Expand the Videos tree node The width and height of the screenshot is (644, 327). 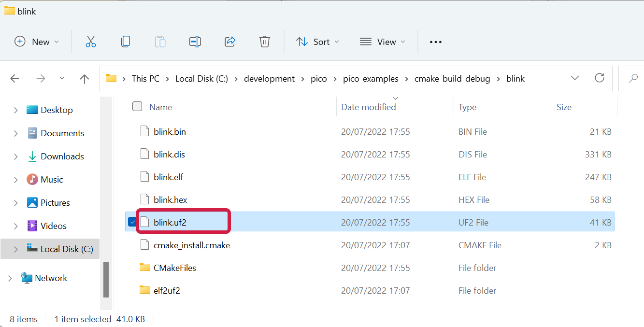pos(15,226)
